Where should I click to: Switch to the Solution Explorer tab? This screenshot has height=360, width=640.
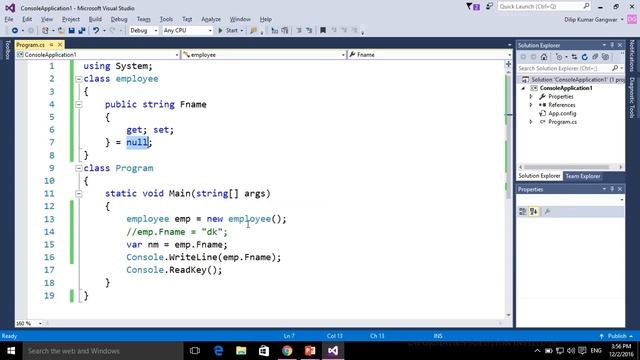point(539,176)
